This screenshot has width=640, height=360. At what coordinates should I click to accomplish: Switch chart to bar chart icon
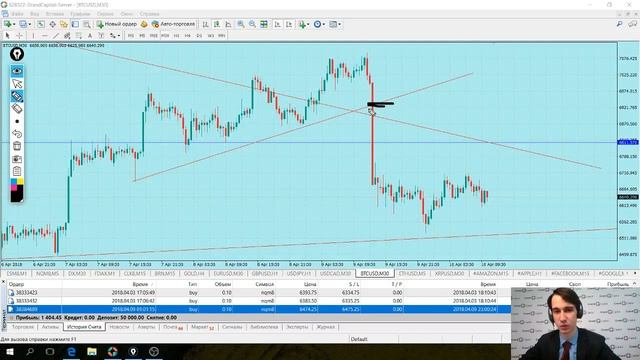coord(205,24)
